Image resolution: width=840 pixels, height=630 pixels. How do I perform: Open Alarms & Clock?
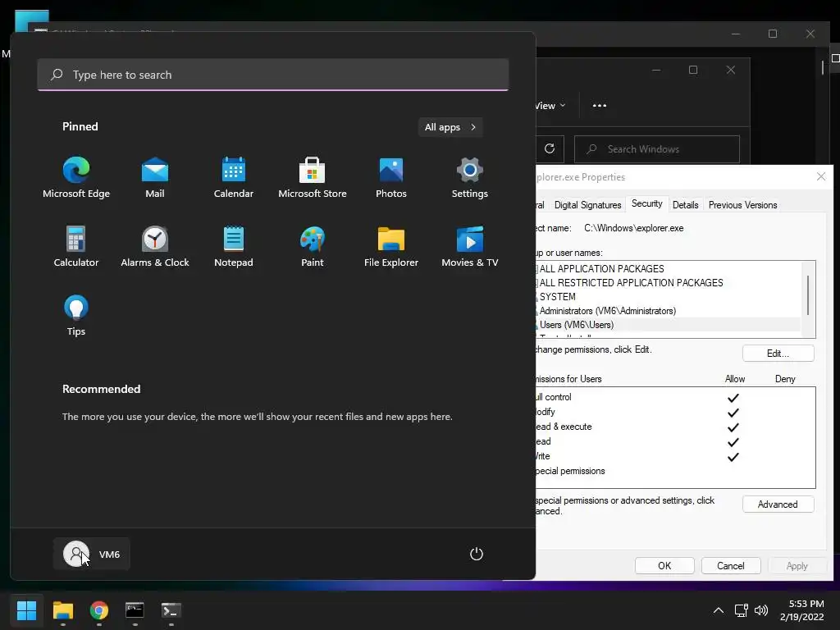pyautogui.click(x=155, y=247)
